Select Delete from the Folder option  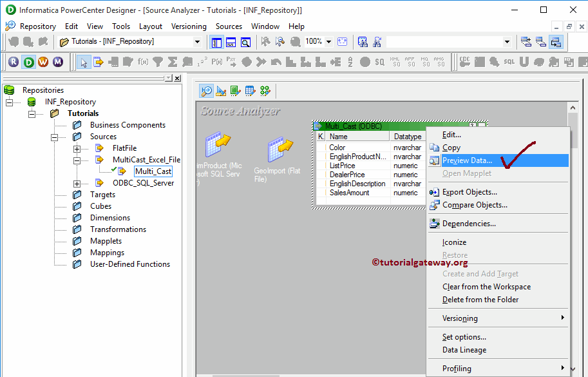(480, 300)
